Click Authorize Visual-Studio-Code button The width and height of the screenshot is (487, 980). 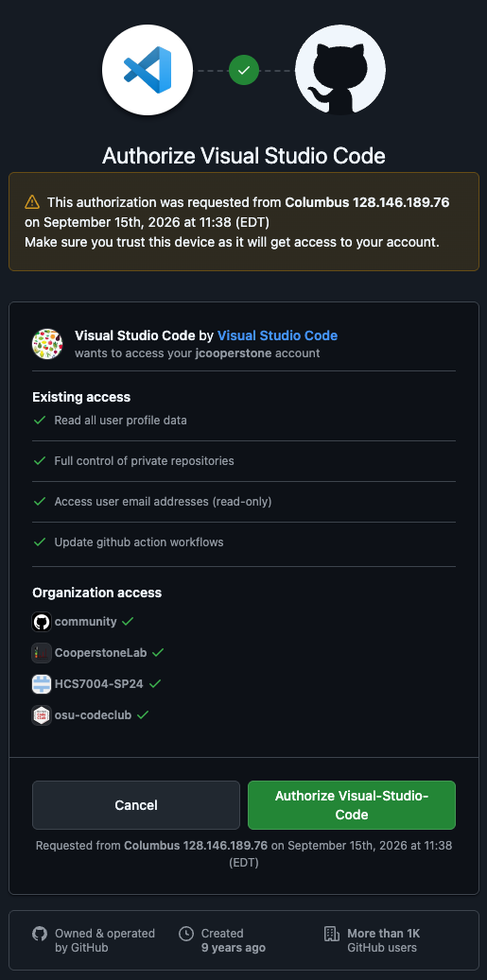pos(352,805)
